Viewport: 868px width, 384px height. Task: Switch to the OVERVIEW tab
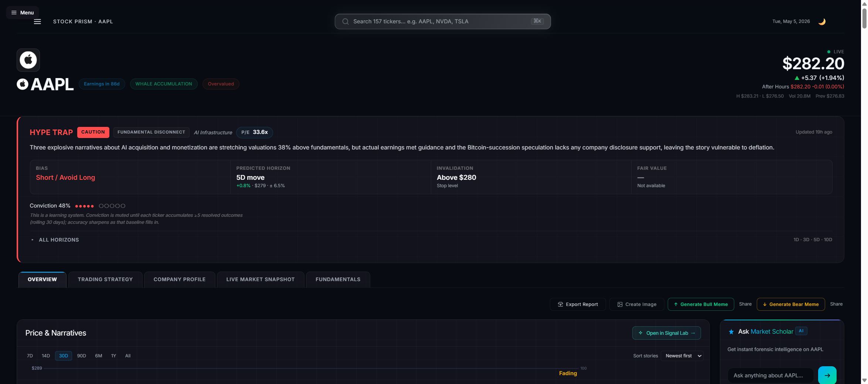(x=42, y=279)
